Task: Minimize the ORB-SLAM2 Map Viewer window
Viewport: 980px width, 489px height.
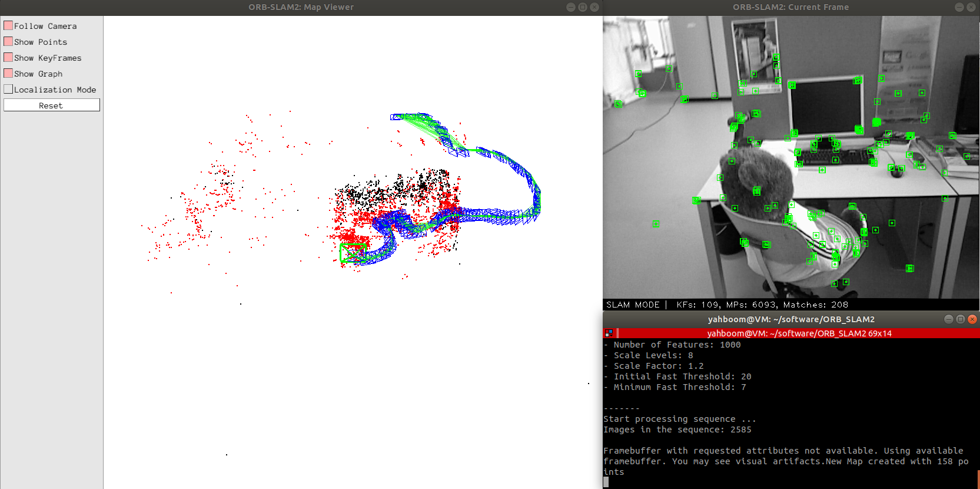Action: pyautogui.click(x=570, y=7)
